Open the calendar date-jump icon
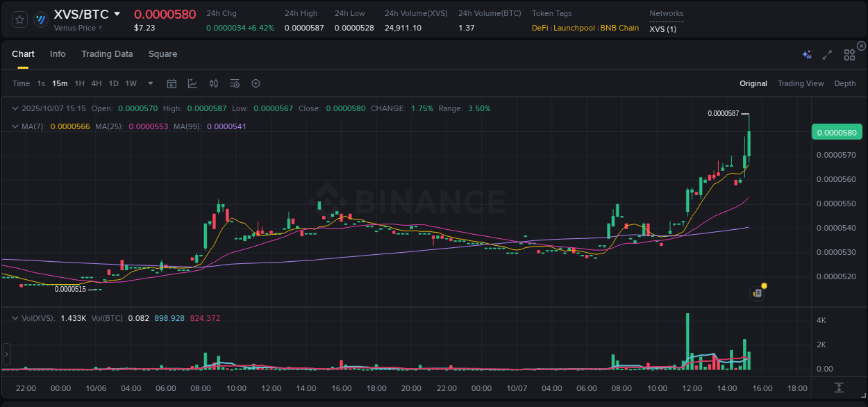 (x=172, y=83)
